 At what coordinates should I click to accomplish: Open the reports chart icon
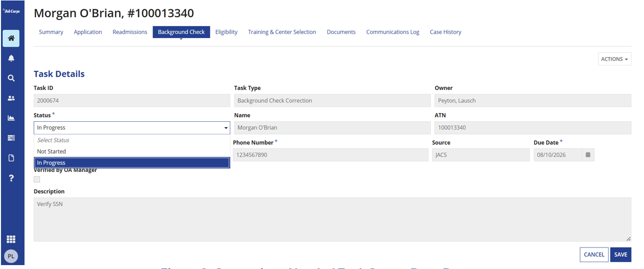(x=11, y=118)
